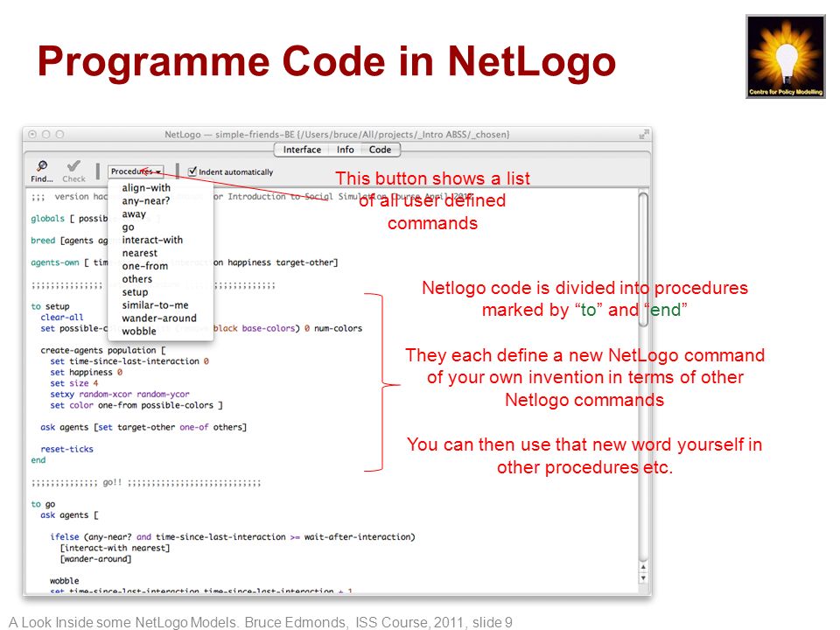The image size is (840, 630).
Task: Switch to the Interface tab
Action: pyautogui.click(x=302, y=150)
